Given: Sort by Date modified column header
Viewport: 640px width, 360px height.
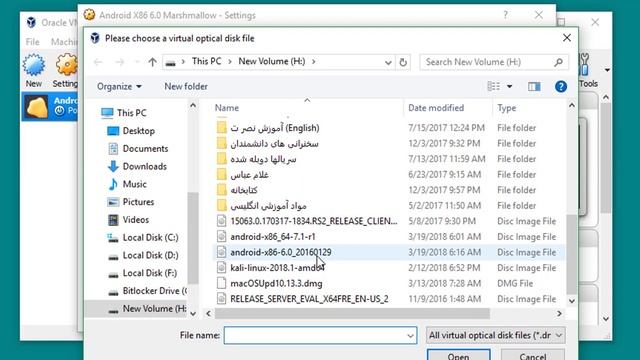Looking at the screenshot, I should tap(436, 108).
